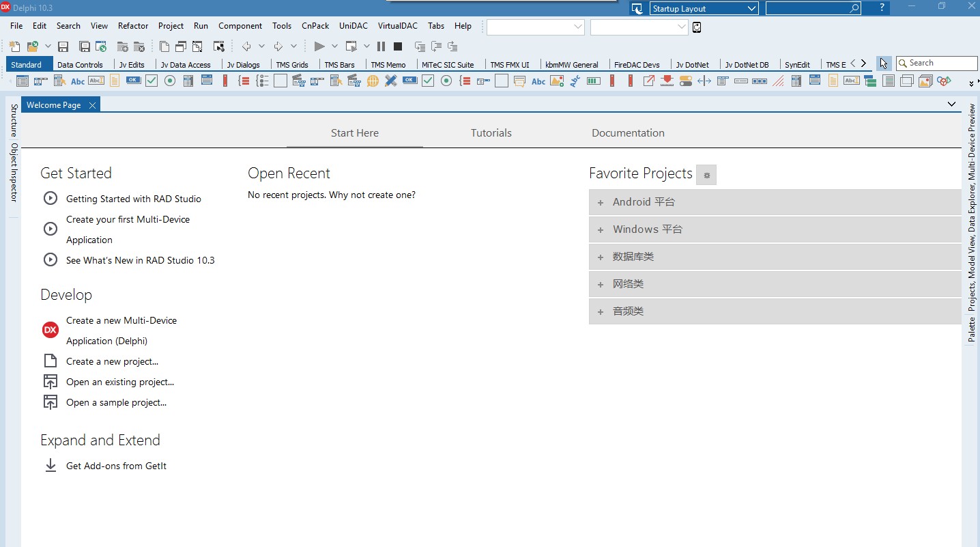This screenshot has height=547, width=980.
Task: Open the second empty combo box in menu bar
Action: pos(639,27)
